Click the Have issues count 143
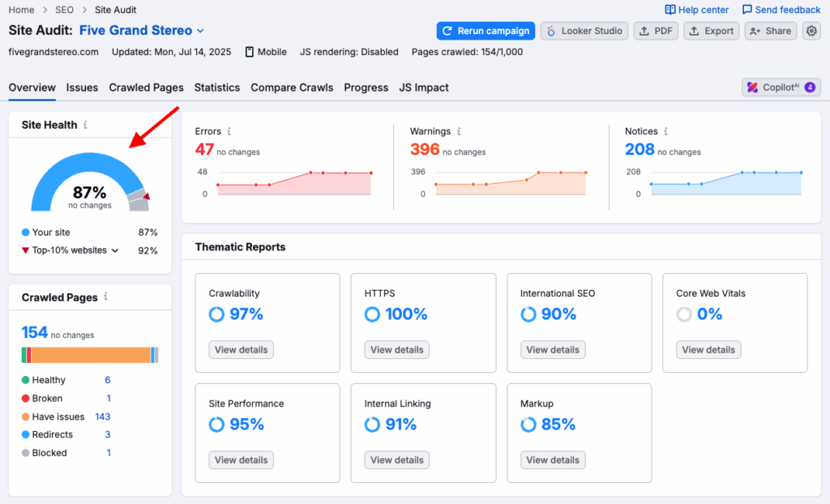Viewport: 830px width, 504px height. click(103, 416)
